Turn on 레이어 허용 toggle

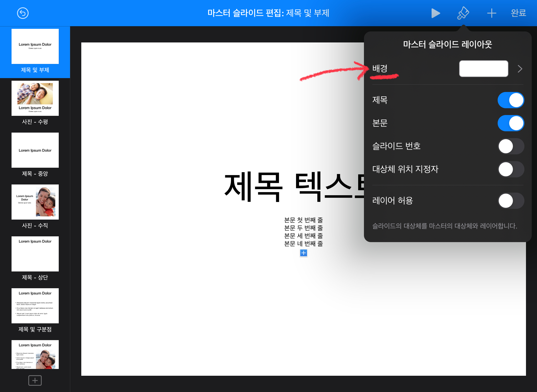[x=511, y=201]
